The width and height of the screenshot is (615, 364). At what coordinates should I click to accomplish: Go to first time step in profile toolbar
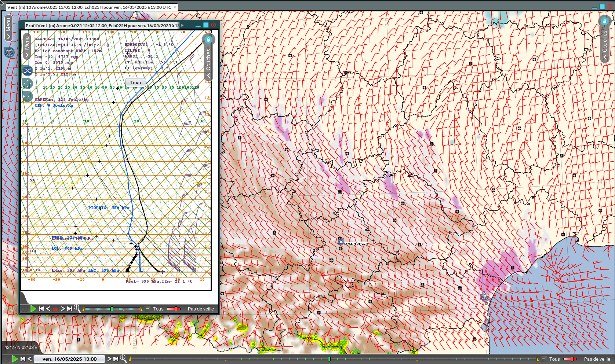click(x=41, y=309)
